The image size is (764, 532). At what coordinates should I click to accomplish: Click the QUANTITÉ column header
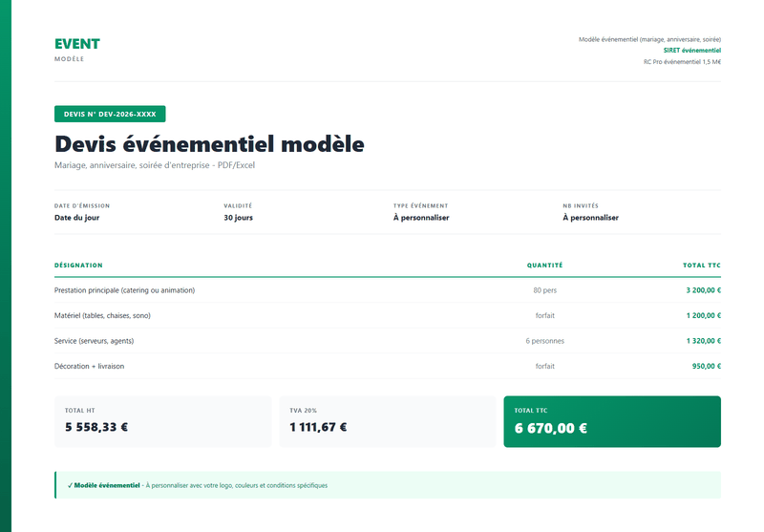click(x=544, y=265)
